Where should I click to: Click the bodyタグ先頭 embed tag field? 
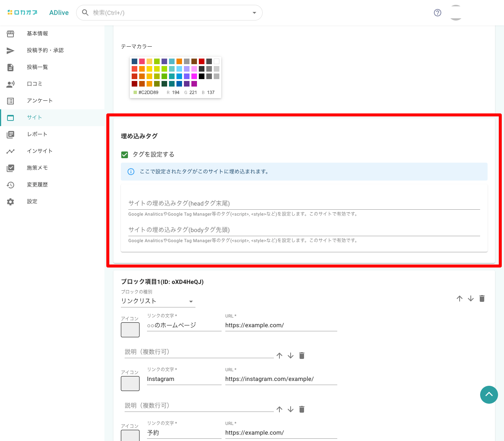point(304,230)
